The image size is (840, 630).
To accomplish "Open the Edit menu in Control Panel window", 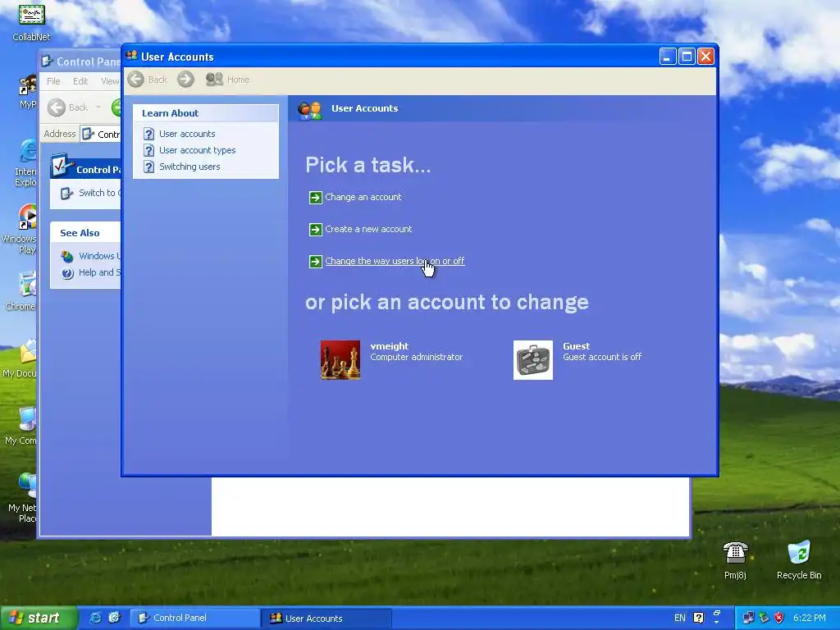I will pos(80,81).
